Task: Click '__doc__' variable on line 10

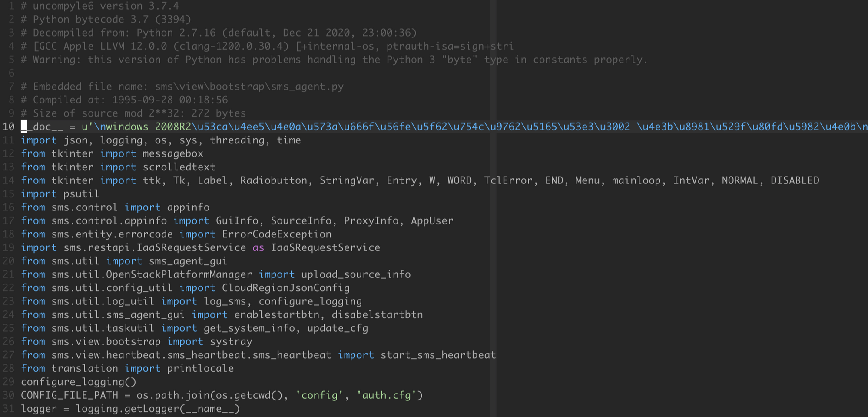Action: pos(42,127)
